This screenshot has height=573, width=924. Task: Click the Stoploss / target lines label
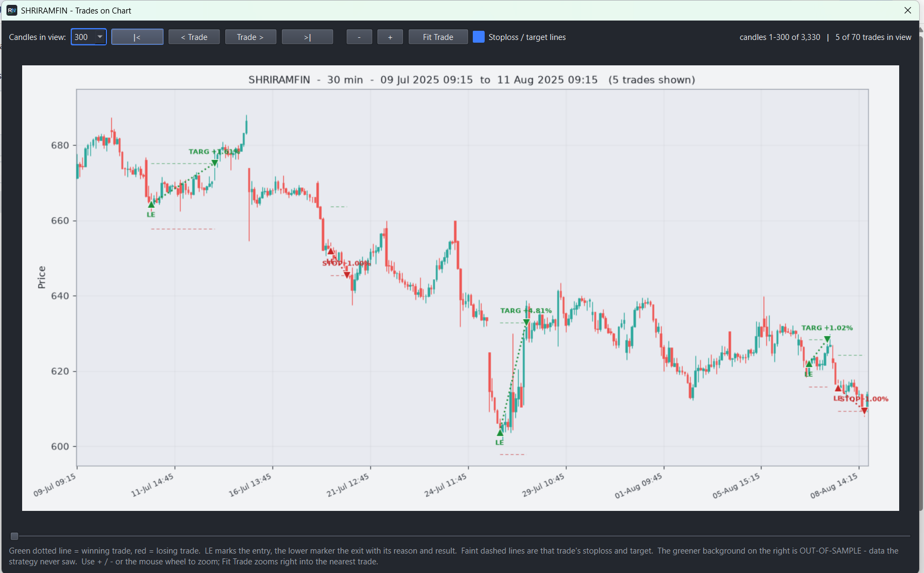527,37
